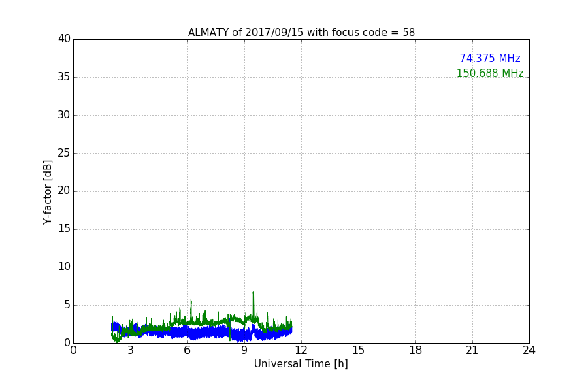Click the x-axis tick value "6"
Viewport: 588px width, 392px height.
pyautogui.click(x=187, y=350)
